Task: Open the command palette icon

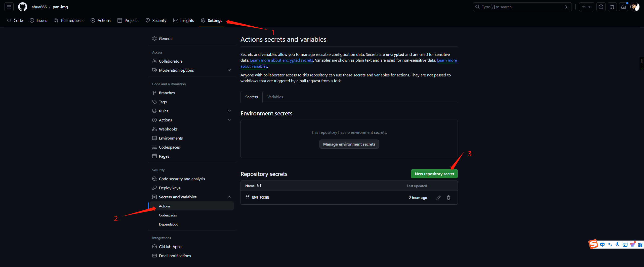Action: pyautogui.click(x=567, y=7)
